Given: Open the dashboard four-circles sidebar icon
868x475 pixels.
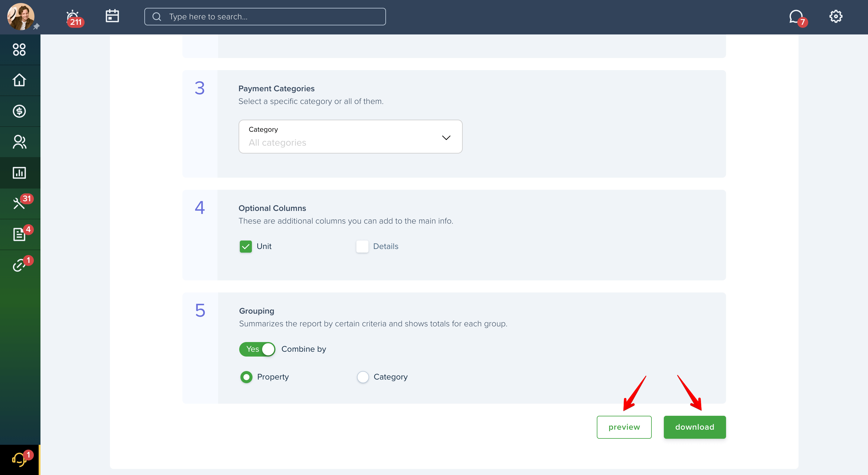Looking at the screenshot, I should point(19,50).
